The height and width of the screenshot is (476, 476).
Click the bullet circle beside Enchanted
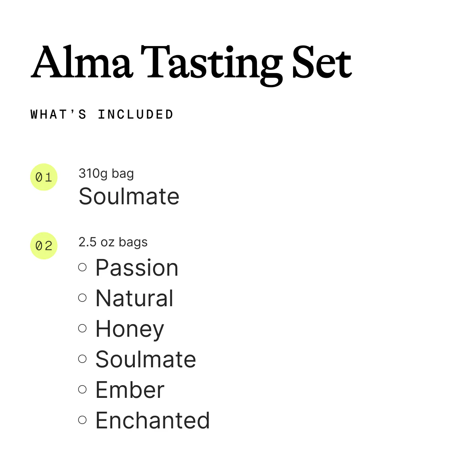pyautogui.click(x=83, y=420)
